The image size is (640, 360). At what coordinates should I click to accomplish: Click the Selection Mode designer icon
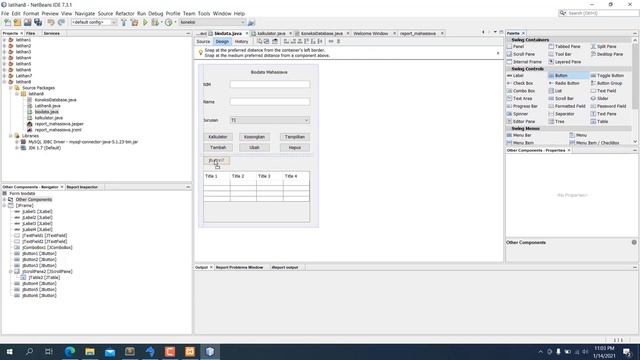coord(259,41)
